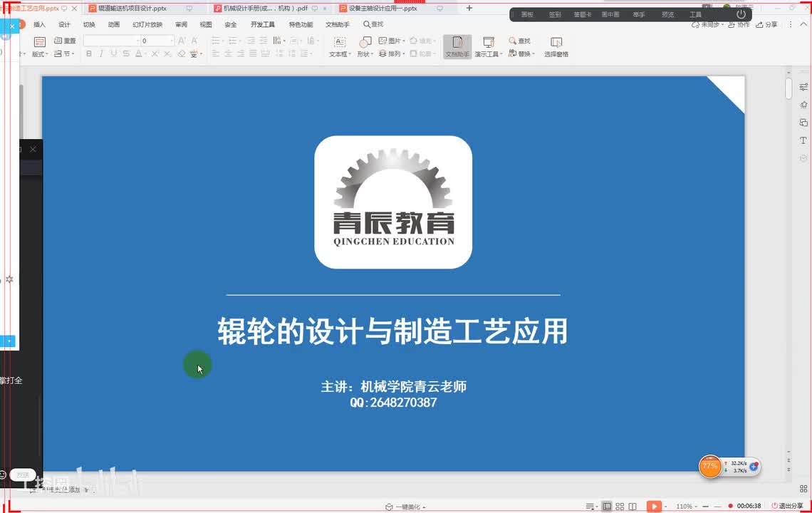Screen dimensions: 812x513
Task: Click 签到 in the dark floating toolbar
Action: coord(555,14)
